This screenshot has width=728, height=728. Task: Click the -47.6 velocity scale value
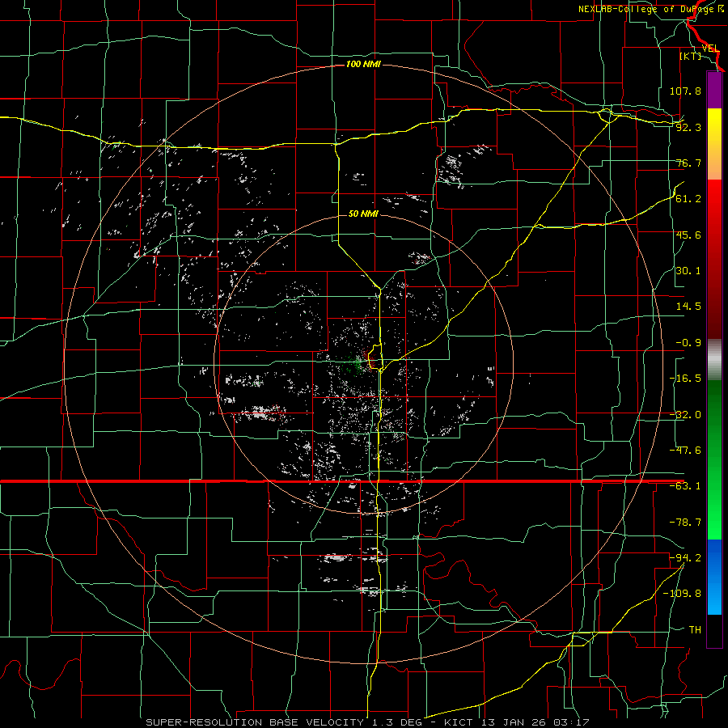click(685, 451)
